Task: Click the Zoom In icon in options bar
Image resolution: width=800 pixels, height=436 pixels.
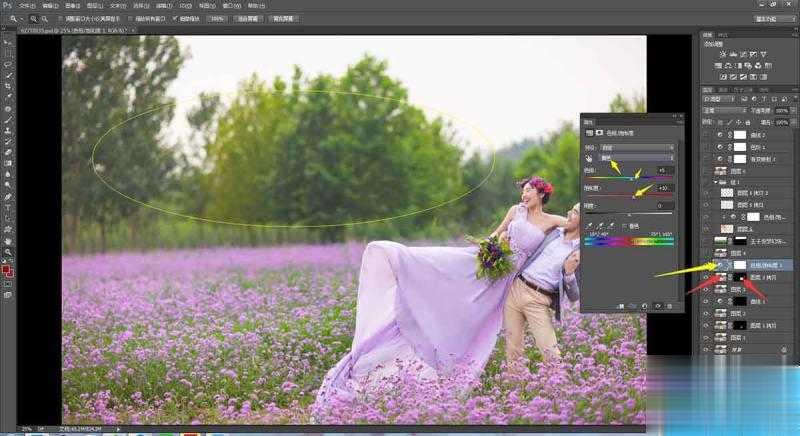Action: (33, 19)
